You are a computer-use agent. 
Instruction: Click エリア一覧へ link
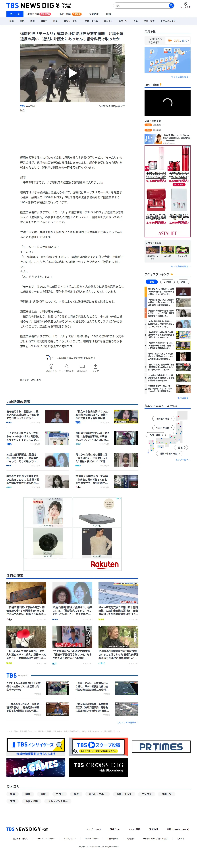tap(183, 460)
